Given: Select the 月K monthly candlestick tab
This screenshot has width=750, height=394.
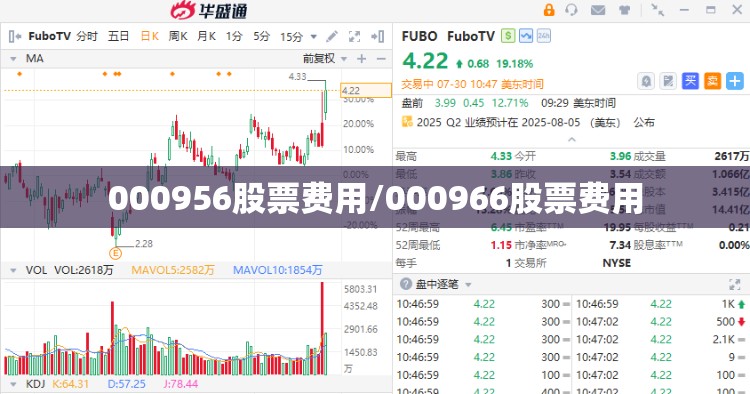Looking at the screenshot, I should pyautogui.click(x=206, y=36).
